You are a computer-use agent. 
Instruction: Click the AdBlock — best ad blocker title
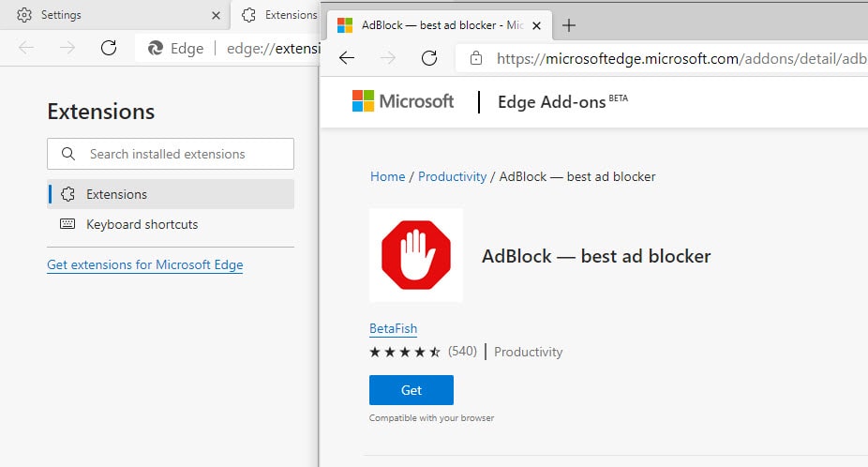tap(596, 256)
